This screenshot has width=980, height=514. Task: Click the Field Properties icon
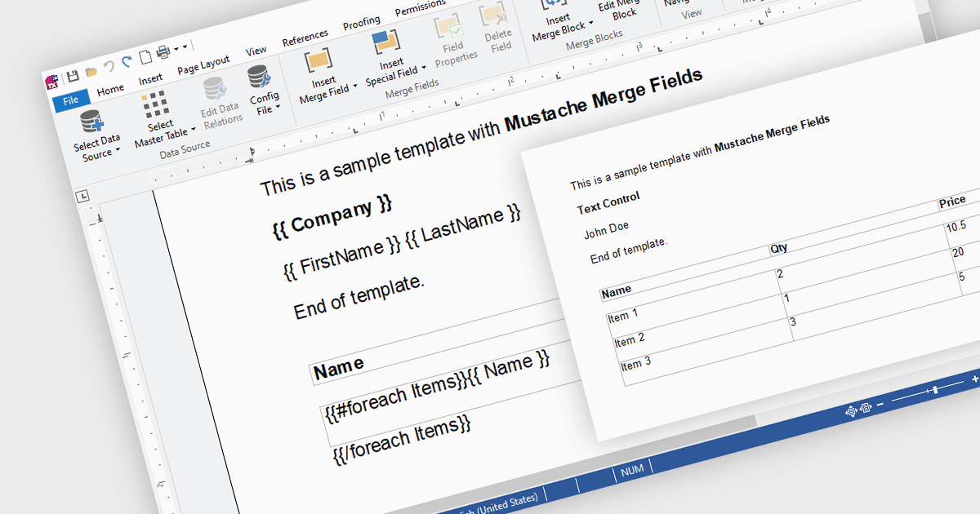tap(448, 27)
